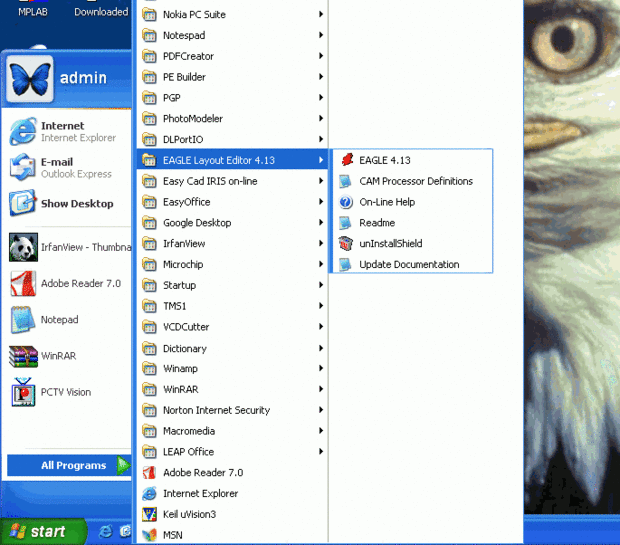Select 'WinRAR' program group text
Image resolution: width=620 pixels, height=545 pixels.
[181, 390]
